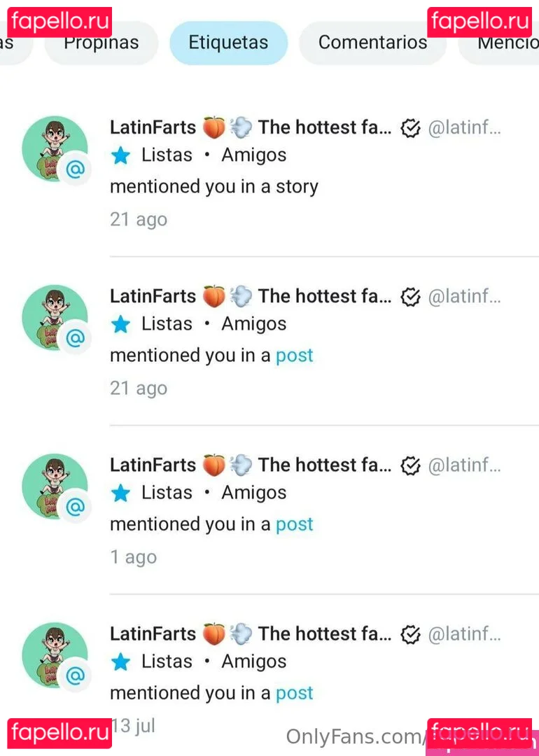Image resolution: width=539 pixels, height=756 pixels.
Task: Open the partially visible Menciones tab
Action: pyautogui.click(x=507, y=43)
